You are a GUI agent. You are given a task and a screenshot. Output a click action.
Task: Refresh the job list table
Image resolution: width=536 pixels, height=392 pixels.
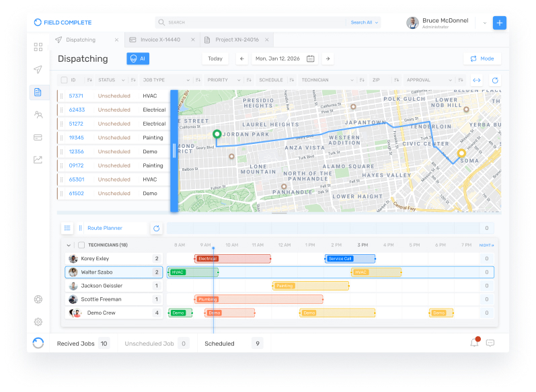click(x=495, y=80)
